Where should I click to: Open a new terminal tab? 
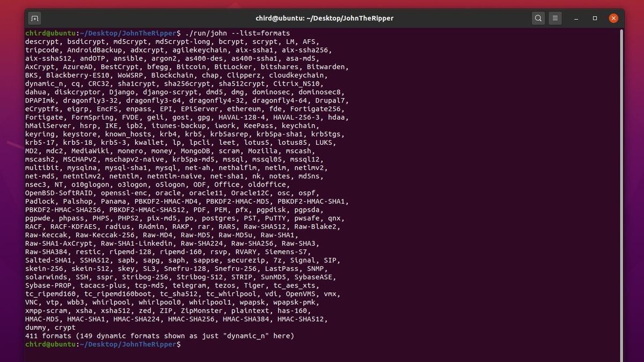tap(34, 18)
